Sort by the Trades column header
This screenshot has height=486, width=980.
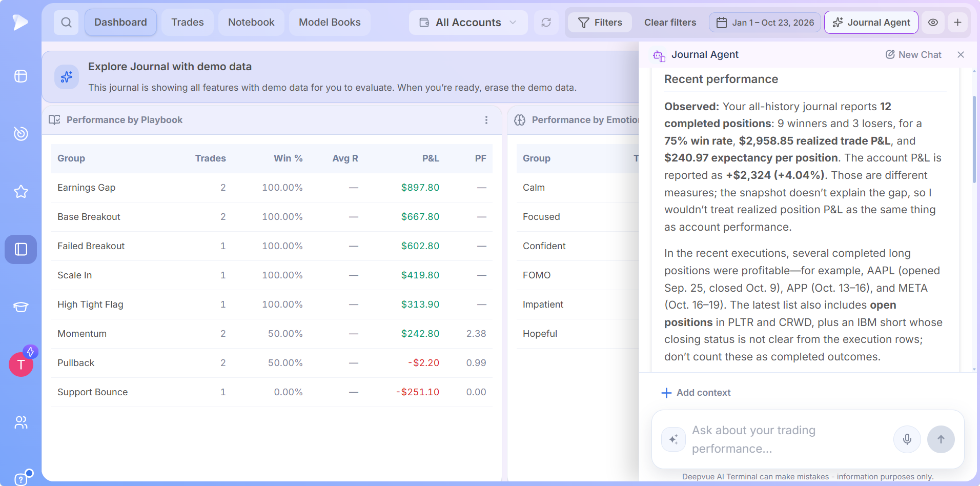pos(210,158)
